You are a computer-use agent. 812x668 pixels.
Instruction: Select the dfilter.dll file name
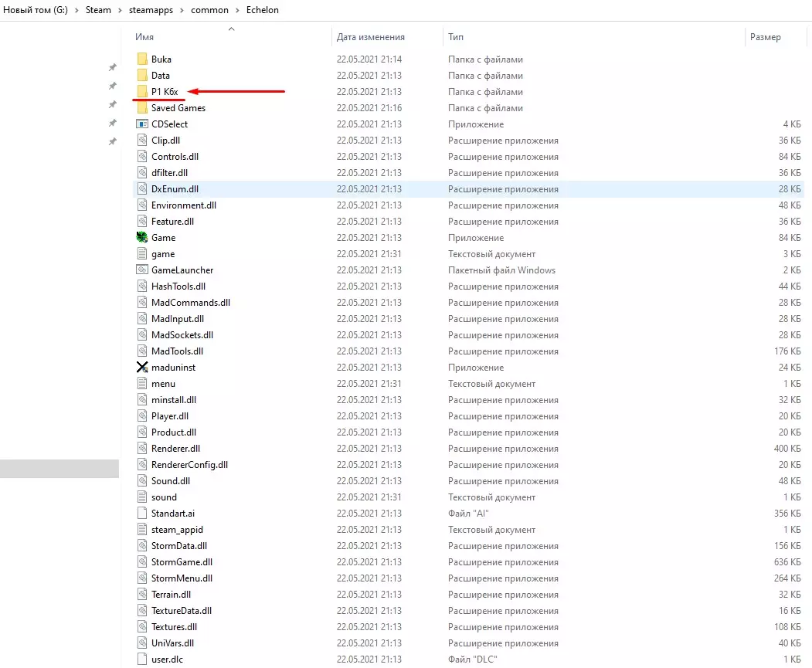coord(169,173)
